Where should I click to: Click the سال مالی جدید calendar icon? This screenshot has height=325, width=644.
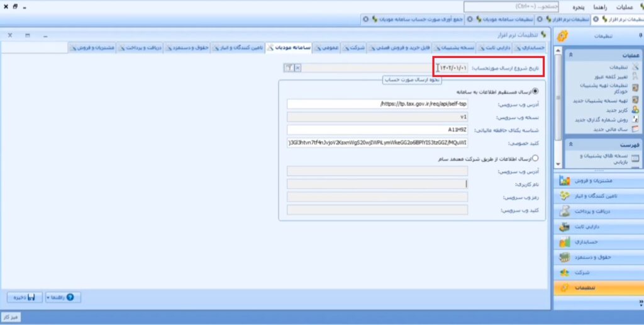coord(635,129)
